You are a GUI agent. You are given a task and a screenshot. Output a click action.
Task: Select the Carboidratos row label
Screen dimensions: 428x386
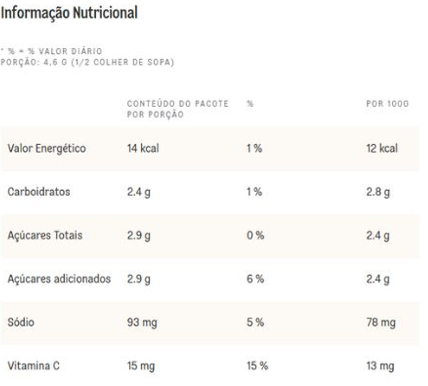click(x=39, y=192)
